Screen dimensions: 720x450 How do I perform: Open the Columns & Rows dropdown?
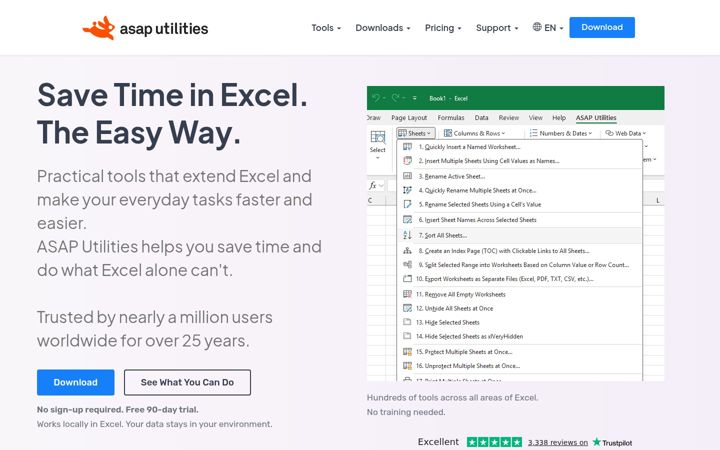click(x=474, y=133)
